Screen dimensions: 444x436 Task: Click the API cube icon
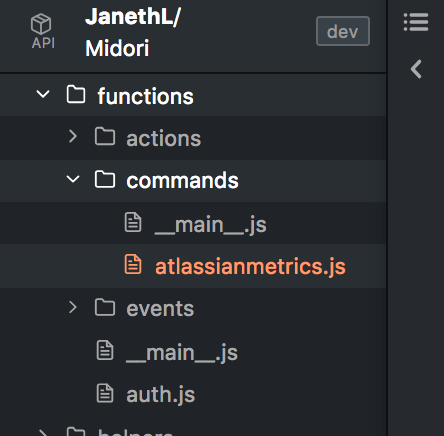click(41, 24)
